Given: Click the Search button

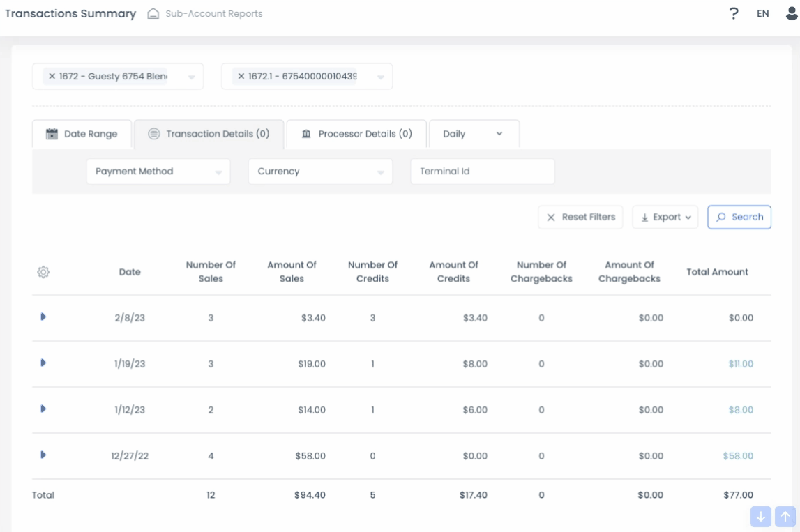Looking at the screenshot, I should (x=739, y=217).
